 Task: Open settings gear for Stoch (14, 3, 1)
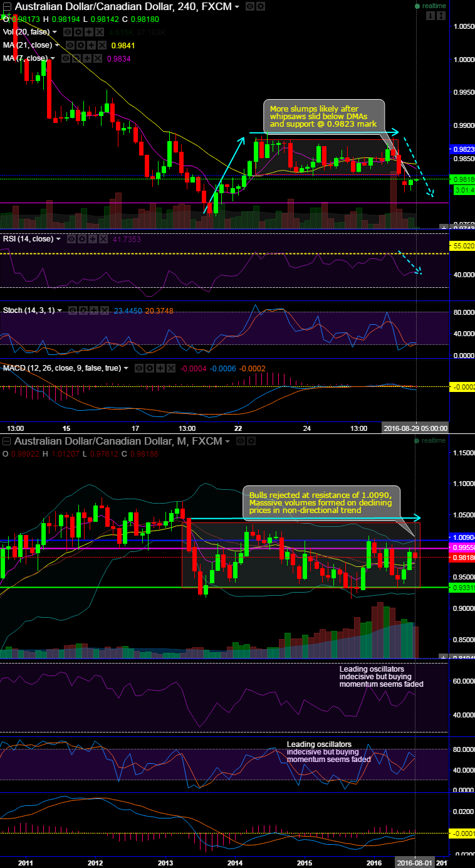tap(83, 310)
